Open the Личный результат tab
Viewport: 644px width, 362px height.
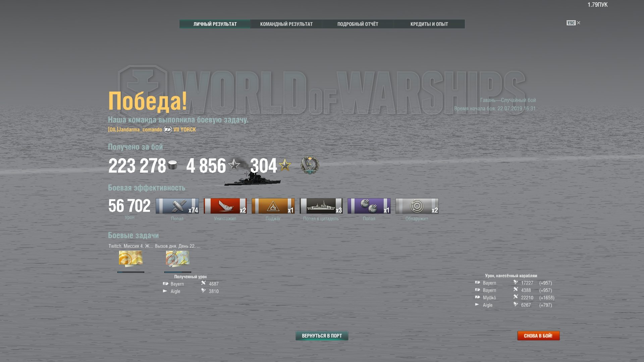pos(215,24)
